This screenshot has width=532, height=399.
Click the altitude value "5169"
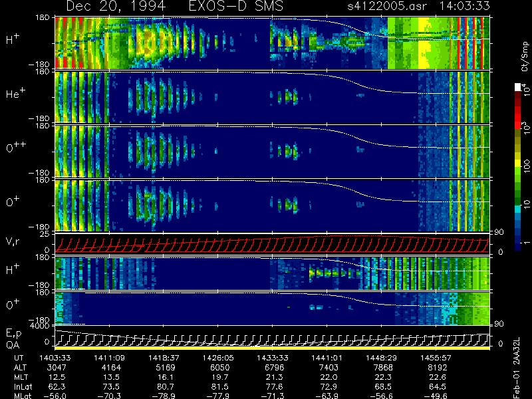166,368
